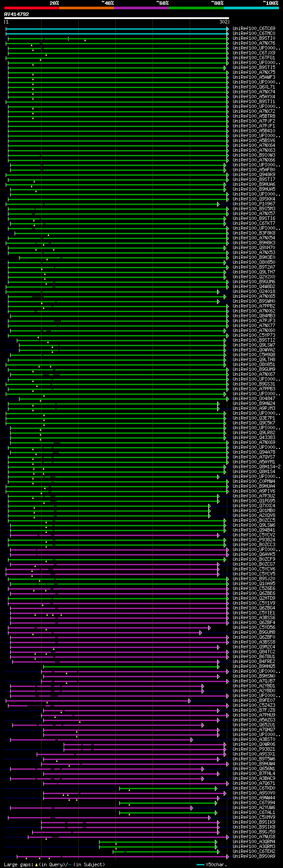Open hit UniRef100_C6TJX9
Screen dimensions: 283x868
coord(254,53)
